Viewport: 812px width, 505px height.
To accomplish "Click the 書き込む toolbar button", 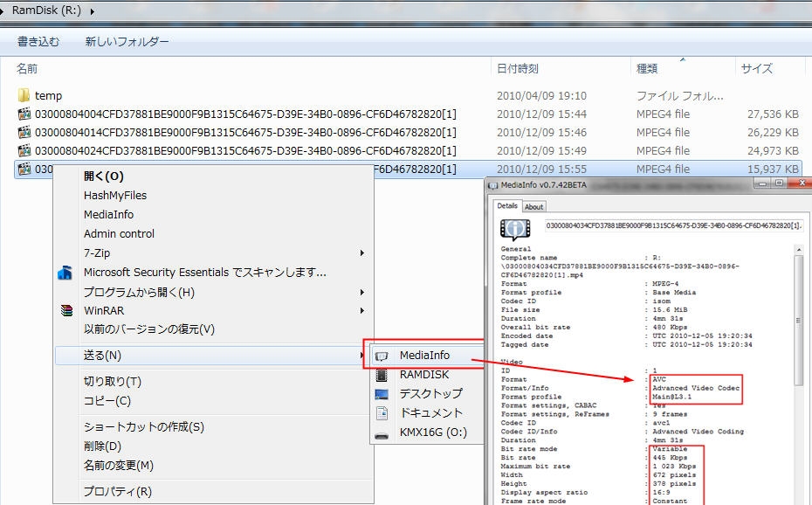I will [38, 41].
